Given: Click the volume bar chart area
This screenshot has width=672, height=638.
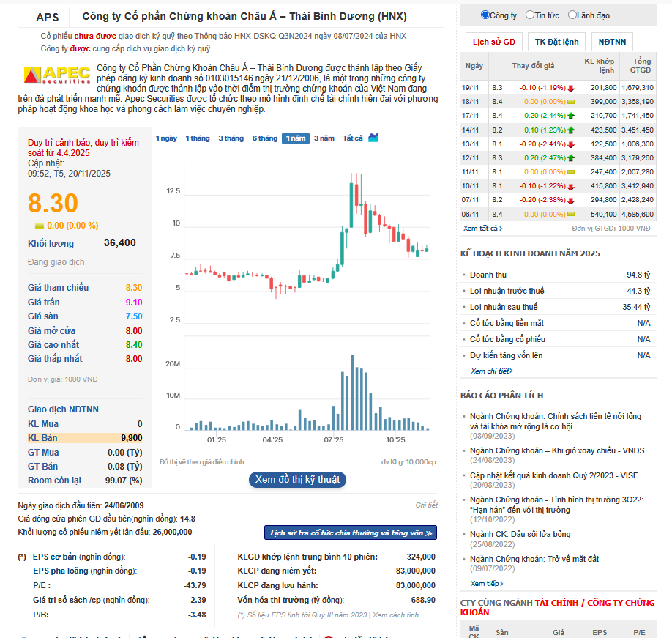Looking at the screenshot, I should 307,383.
